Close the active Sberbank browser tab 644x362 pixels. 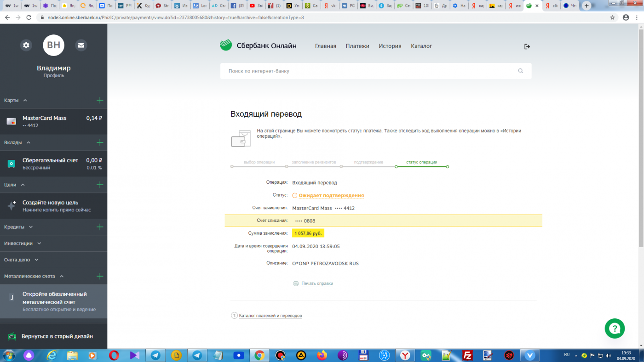[x=537, y=6]
